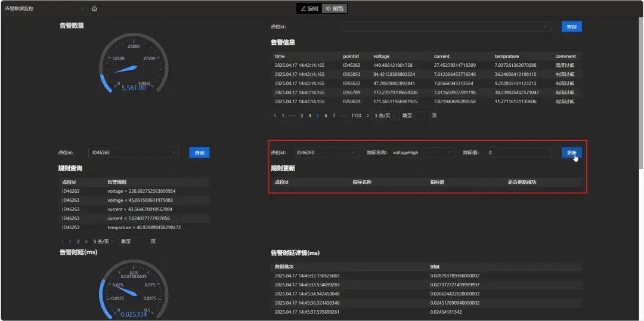Viewport: 644px width, 321px height.
Task: Switch to 编辑 edit mode
Action: pyautogui.click(x=309, y=8)
